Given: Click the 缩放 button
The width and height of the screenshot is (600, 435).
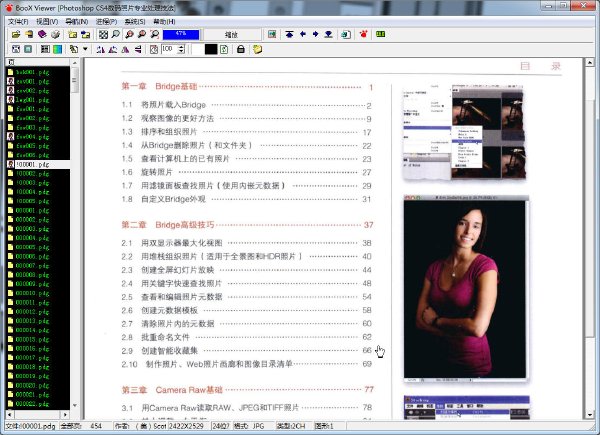Looking at the screenshot, I should click(231, 34).
